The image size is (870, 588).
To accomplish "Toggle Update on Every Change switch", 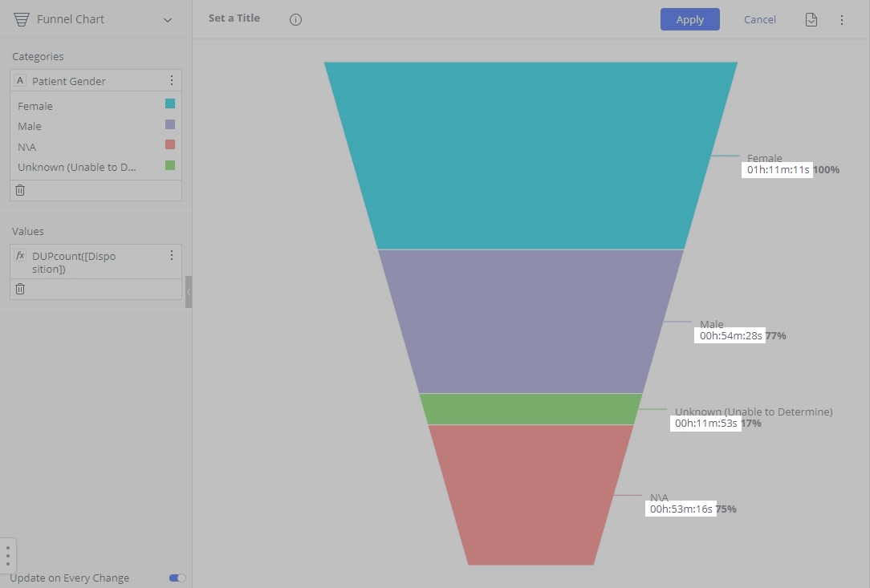I will 177,578.
